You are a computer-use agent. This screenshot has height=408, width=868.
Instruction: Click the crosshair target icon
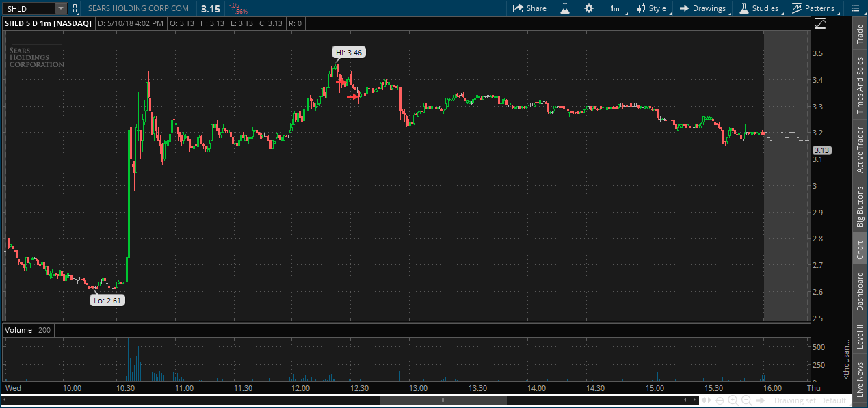coord(720,400)
